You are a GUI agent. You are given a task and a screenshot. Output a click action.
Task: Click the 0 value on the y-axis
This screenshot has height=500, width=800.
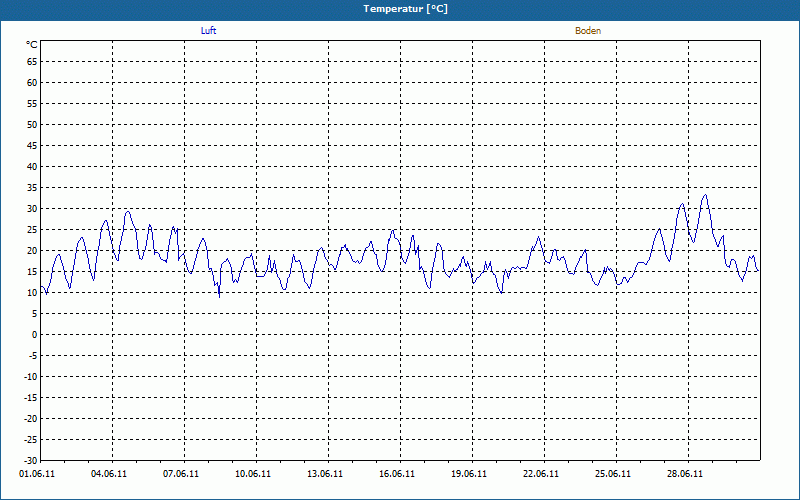pos(35,335)
